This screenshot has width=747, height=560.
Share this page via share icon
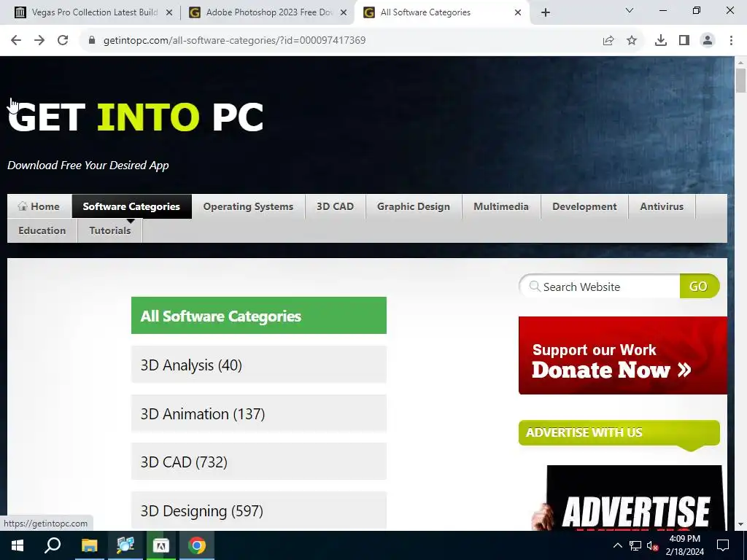click(x=608, y=41)
